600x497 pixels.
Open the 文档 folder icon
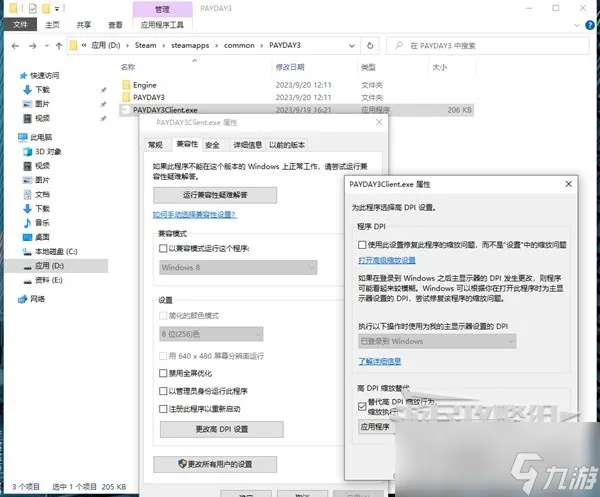[27, 194]
